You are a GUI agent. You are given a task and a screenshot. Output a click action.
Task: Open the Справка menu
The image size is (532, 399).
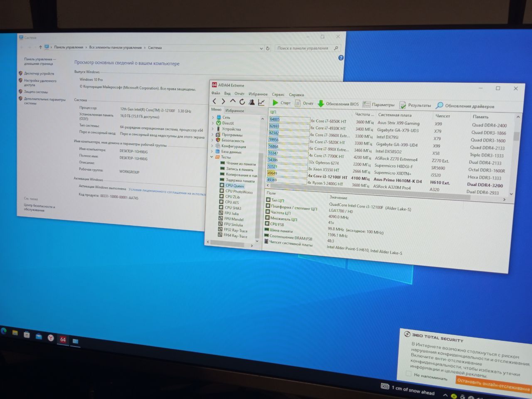[x=296, y=95]
